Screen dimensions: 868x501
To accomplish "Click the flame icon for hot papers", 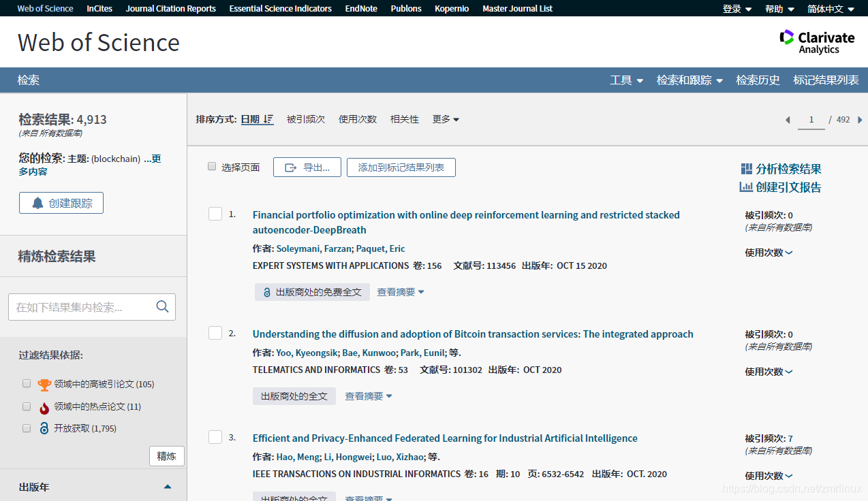I will (x=44, y=407).
